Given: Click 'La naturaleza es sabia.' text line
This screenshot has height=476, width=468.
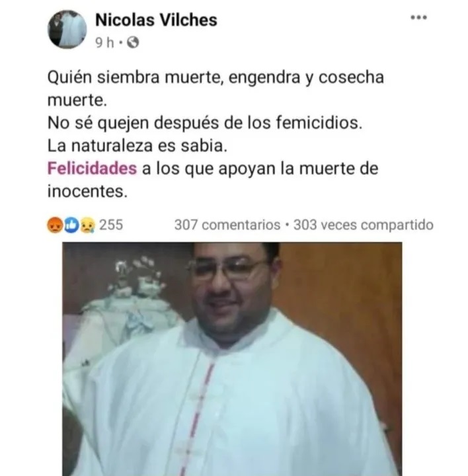Looking at the screenshot, I should (x=137, y=145).
